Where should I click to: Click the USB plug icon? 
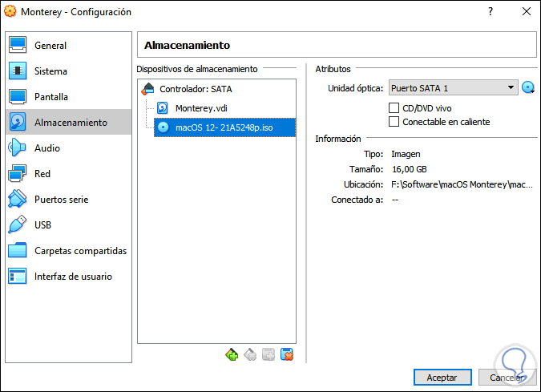click(18, 224)
